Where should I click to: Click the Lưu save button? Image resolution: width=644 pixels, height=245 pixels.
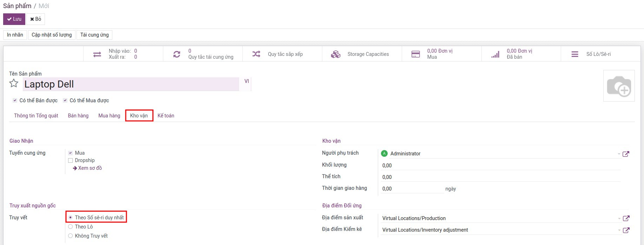tap(14, 19)
